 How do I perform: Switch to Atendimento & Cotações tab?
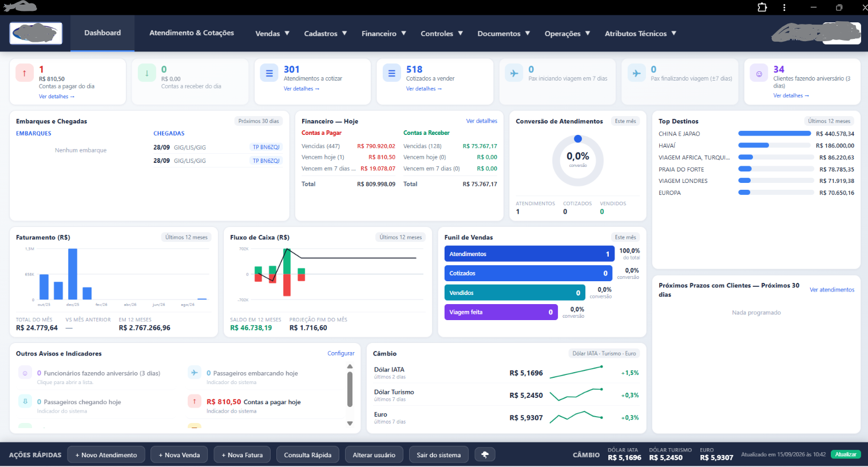192,33
